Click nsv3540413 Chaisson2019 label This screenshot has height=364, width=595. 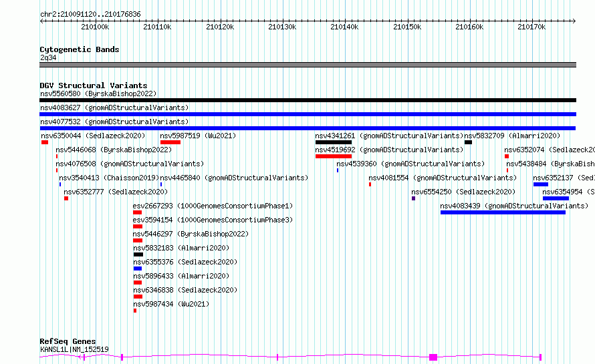tap(109, 178)
